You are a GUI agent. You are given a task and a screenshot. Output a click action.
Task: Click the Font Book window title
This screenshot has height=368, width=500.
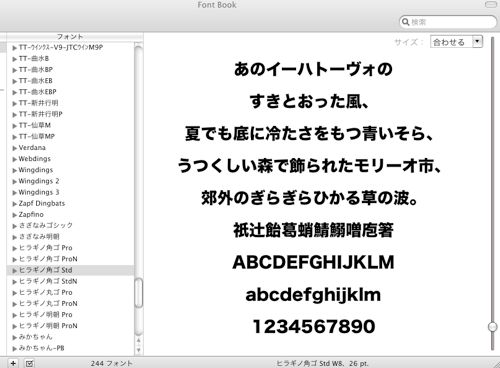217,5
